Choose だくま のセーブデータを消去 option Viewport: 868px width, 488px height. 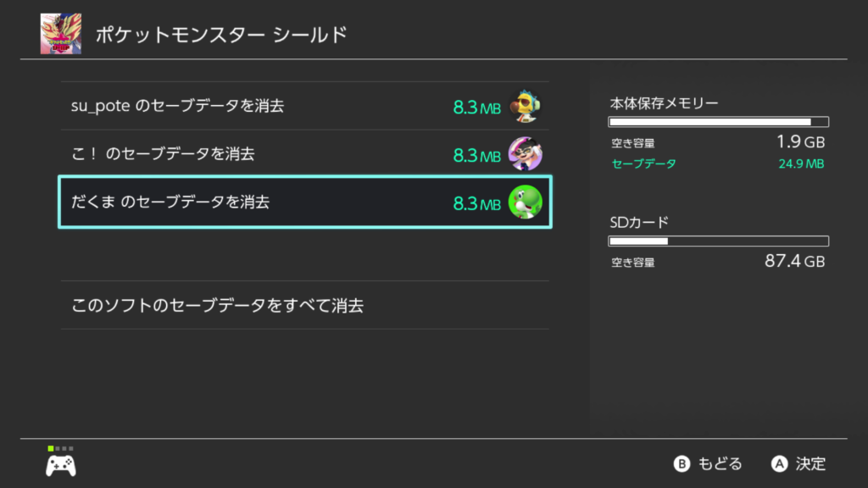click(305, 201)
